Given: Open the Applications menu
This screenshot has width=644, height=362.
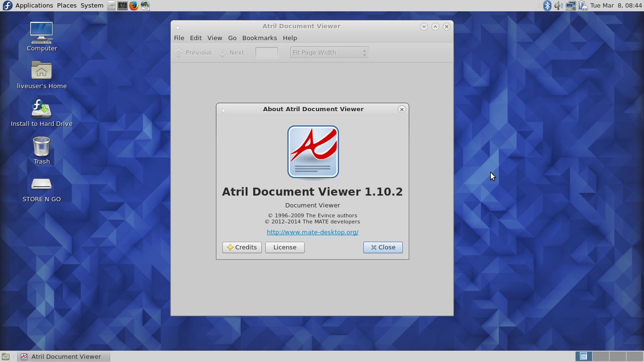Looking at the screenshot, I should click(34, 6).
